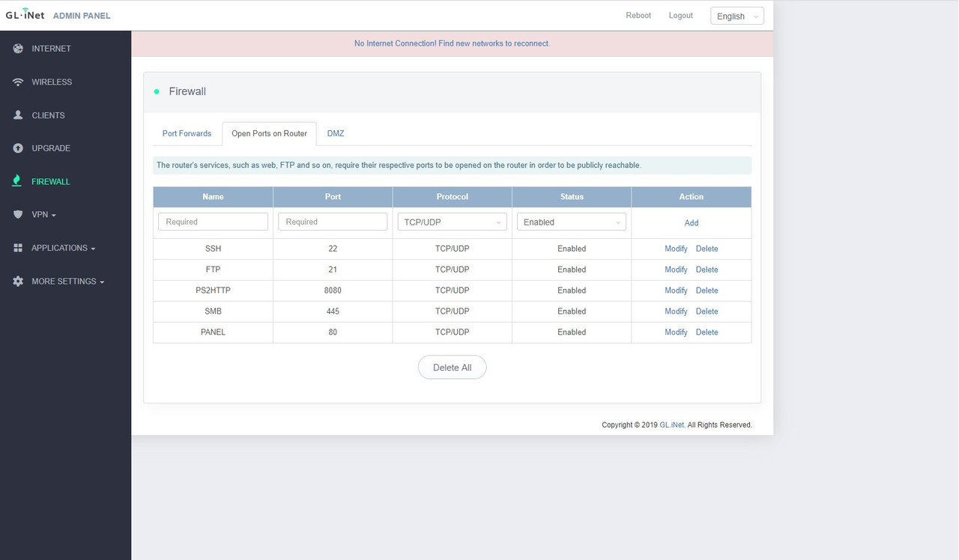The height and width of the screenshot is (560, 959).
Task: Click Add to create a new port rule
Action: [692, 222]
